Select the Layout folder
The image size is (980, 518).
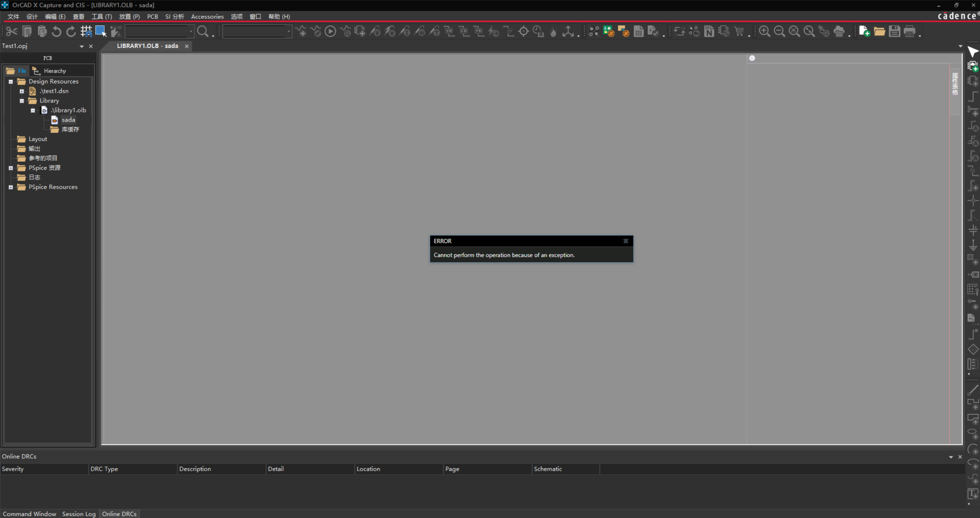tap(38, 139)
